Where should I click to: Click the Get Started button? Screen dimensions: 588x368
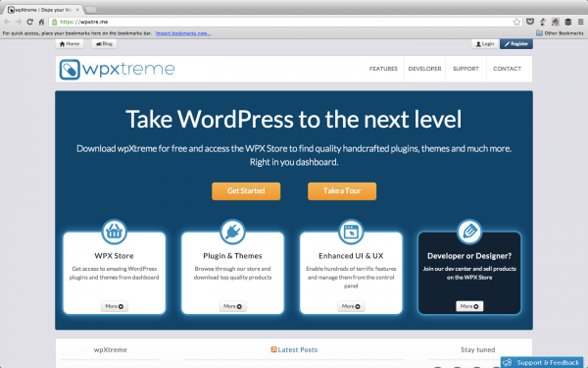click(246, 191)
